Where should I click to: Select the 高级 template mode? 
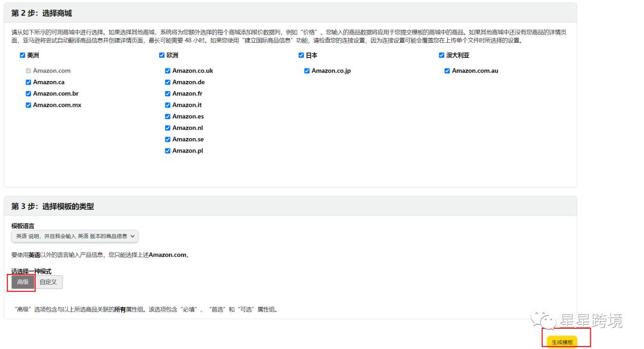click(x=21, y=282)
